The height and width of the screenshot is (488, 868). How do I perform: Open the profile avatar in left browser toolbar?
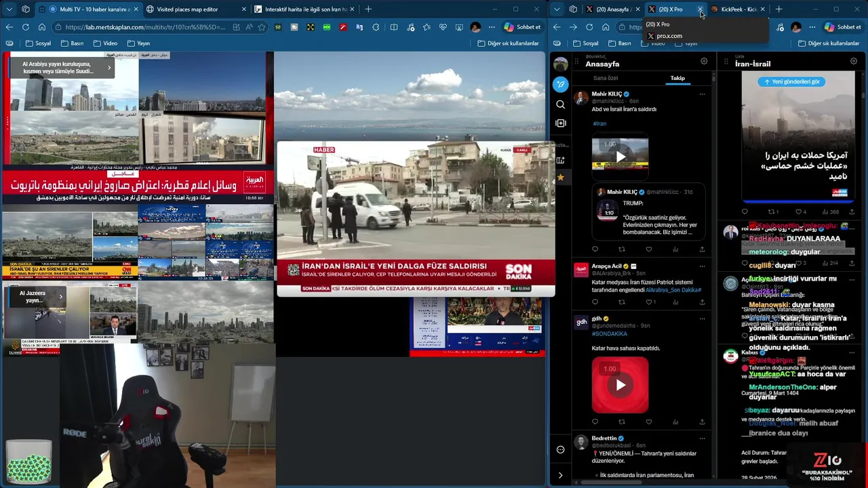pos(475,27)
